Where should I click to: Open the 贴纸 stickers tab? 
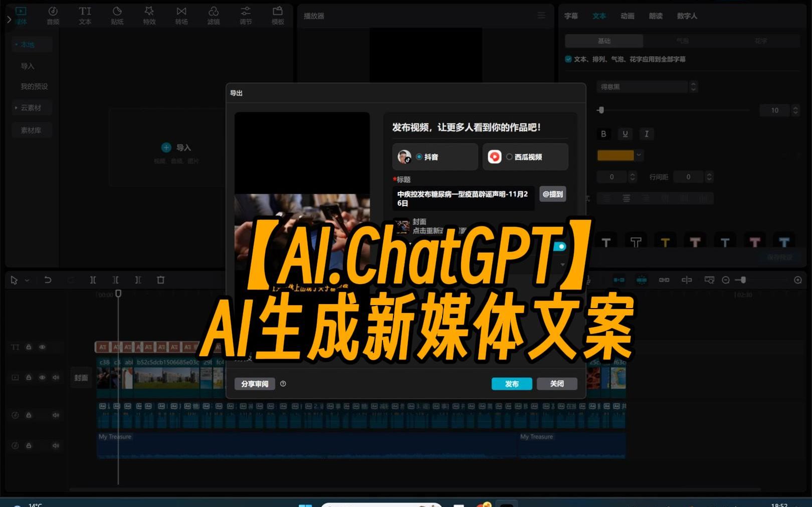tap(117, 16)
